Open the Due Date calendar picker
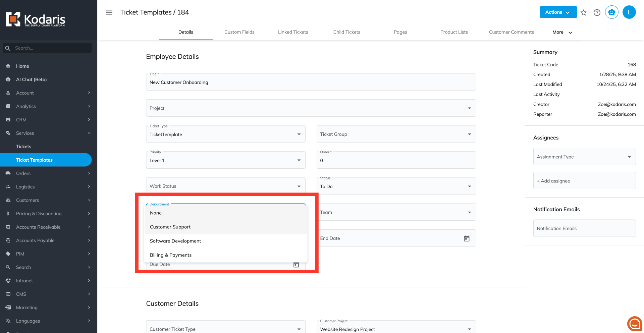The height and width of the screenshot is (333, 644). click(x=296, y=265)
